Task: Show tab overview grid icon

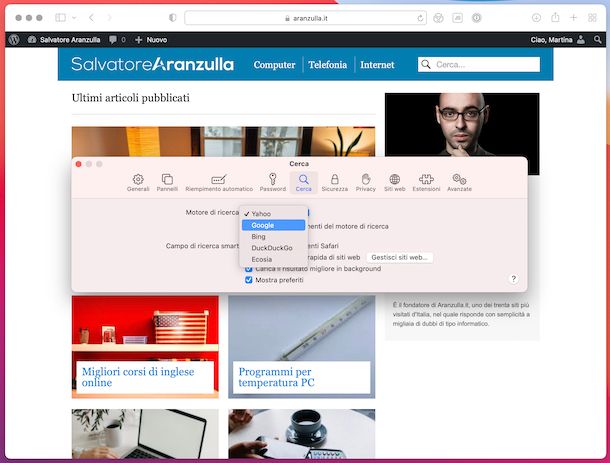Action: point(592,18)
